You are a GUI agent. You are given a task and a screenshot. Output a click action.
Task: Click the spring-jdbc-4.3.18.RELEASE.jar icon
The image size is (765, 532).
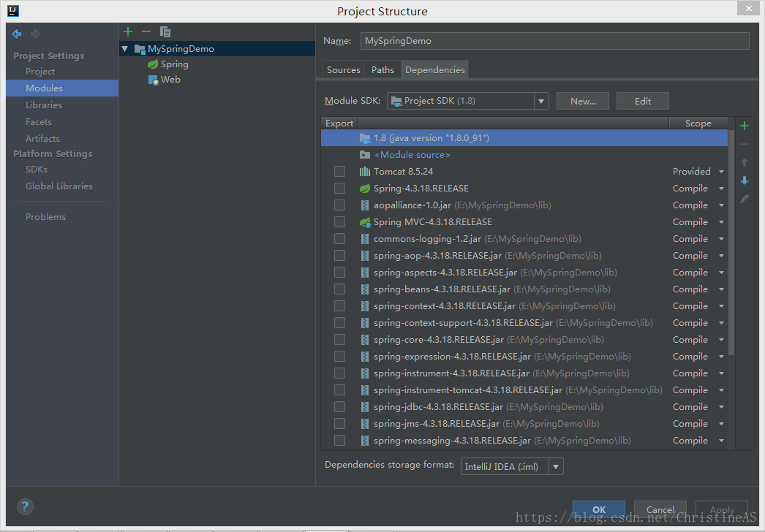(365, 407)
